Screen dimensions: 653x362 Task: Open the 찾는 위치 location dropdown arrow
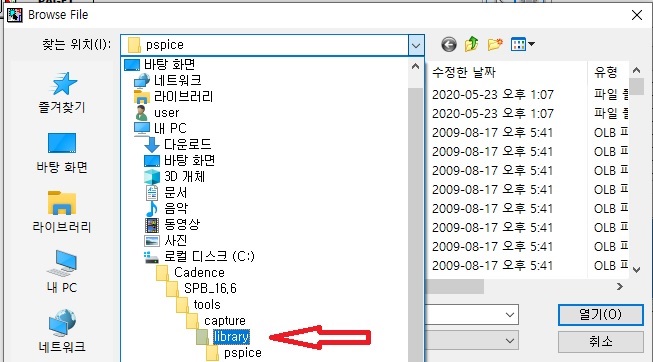click(x=416, y=45)
